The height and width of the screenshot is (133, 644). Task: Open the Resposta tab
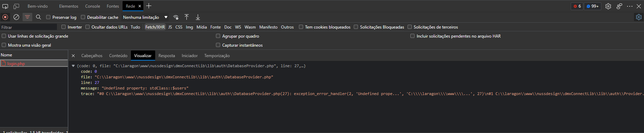tap(167, 56)
